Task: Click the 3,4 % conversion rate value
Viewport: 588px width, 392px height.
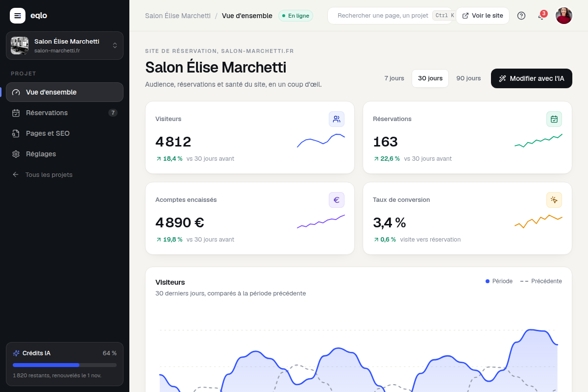Action: coord(390,222)
